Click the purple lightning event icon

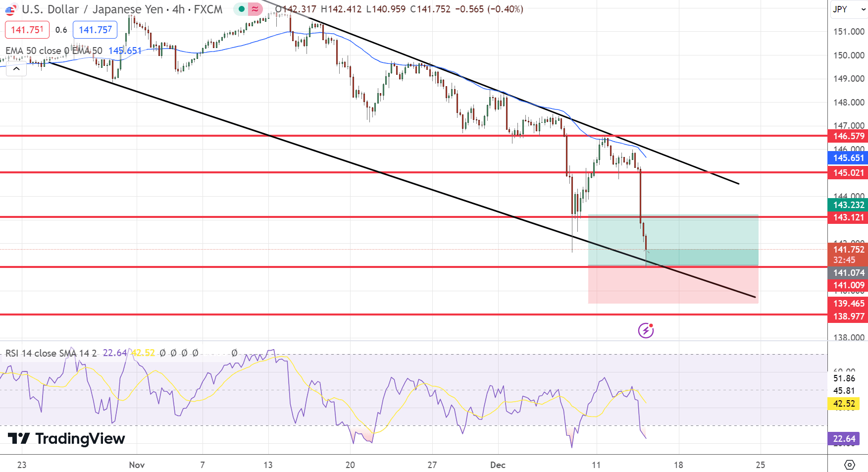646,330
